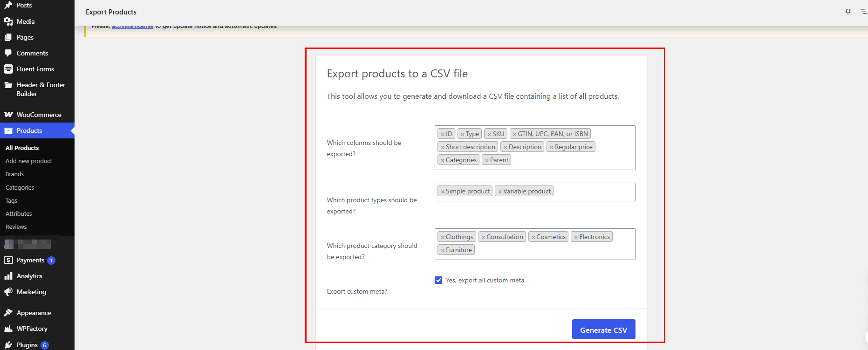Click the Generate CSV button

pyautogui.click(x=603, y=329)
